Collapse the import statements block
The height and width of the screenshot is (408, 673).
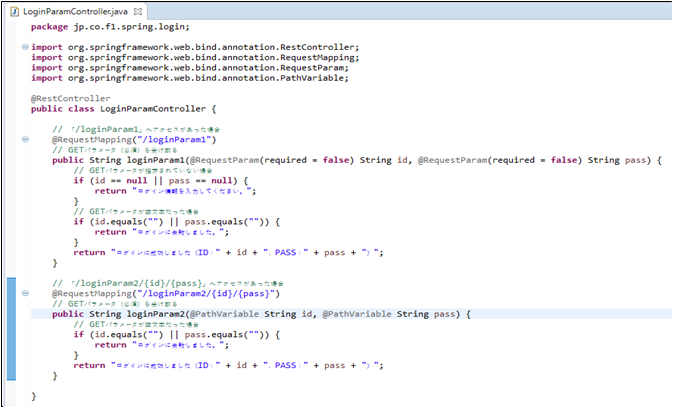(24, 46)
